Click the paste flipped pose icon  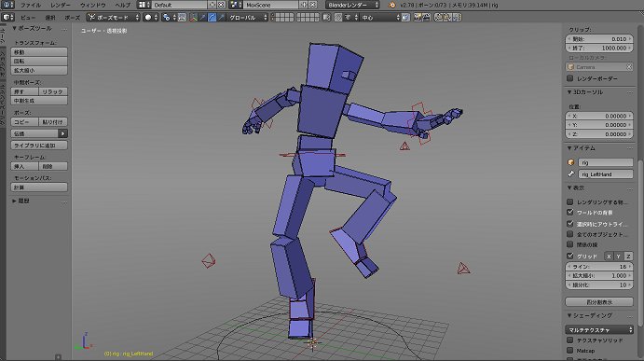click(x=457, y=18)
